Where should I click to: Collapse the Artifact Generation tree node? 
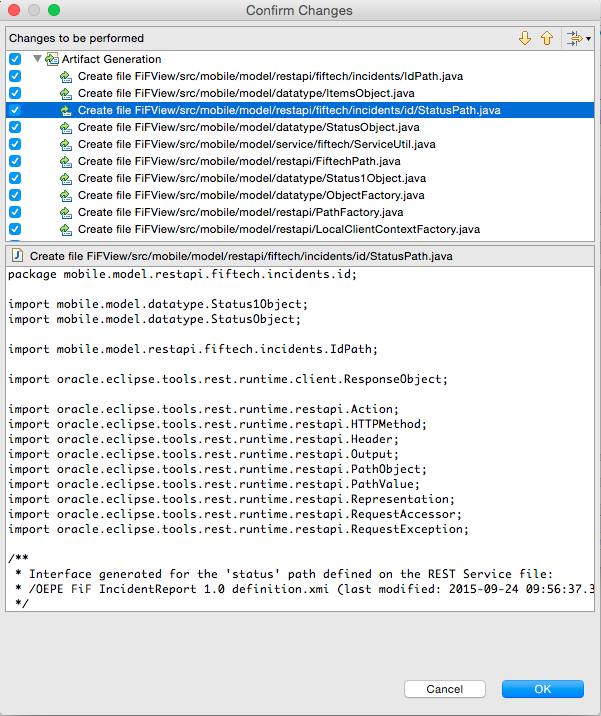[x=37, y=59]
